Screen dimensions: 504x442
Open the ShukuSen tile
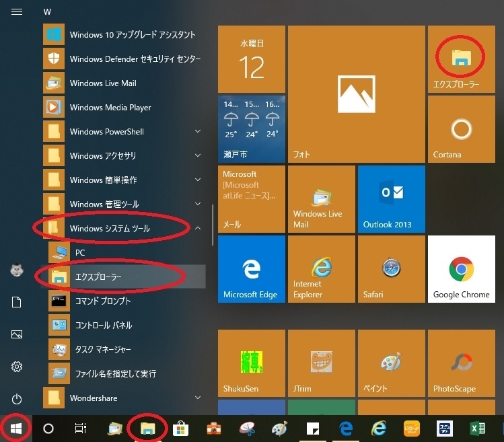point(252,363)
